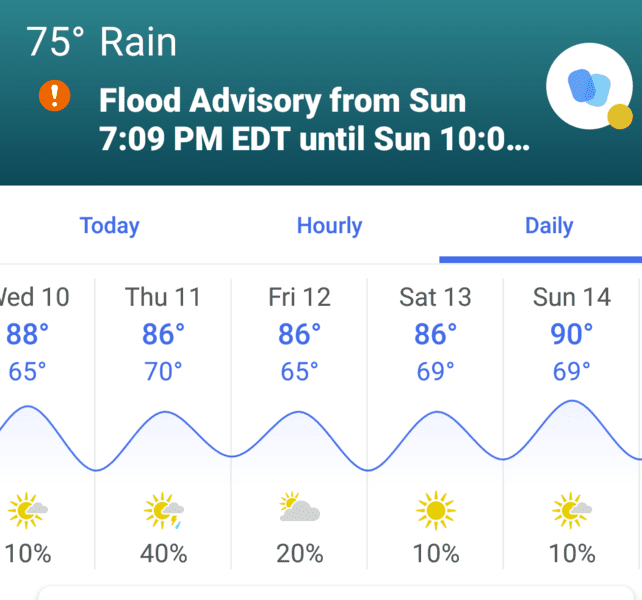Screen dimensions: 642x600
Task: Open the Sat 13 forecast
Action: pos(435,423)
